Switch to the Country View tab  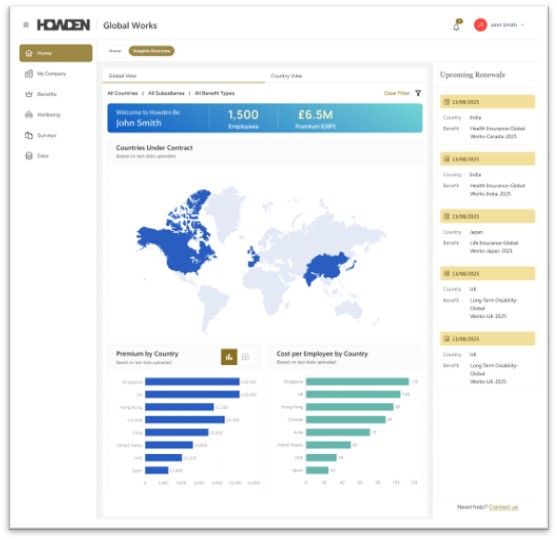pyautogui.click(x=286, y=76)
